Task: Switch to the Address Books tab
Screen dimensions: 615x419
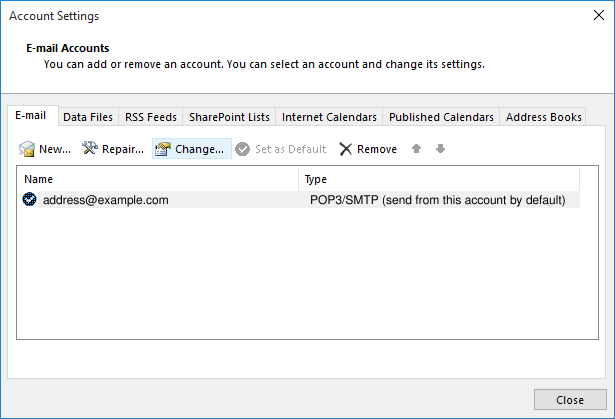Action: [543, 117]
